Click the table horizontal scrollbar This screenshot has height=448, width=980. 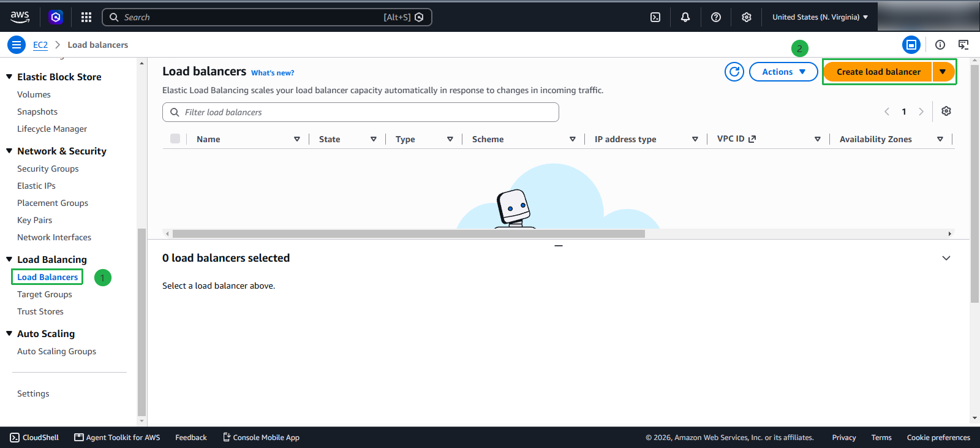pos(409,233)
